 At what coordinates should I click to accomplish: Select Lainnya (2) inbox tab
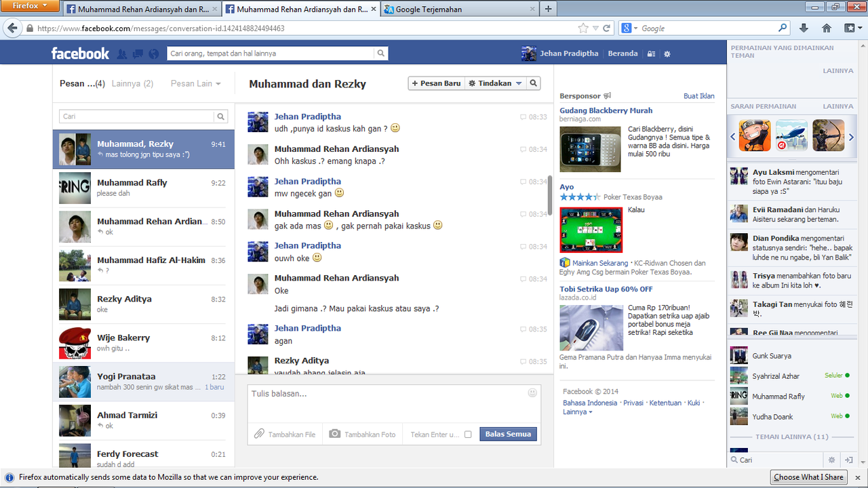tap(132, 84)
